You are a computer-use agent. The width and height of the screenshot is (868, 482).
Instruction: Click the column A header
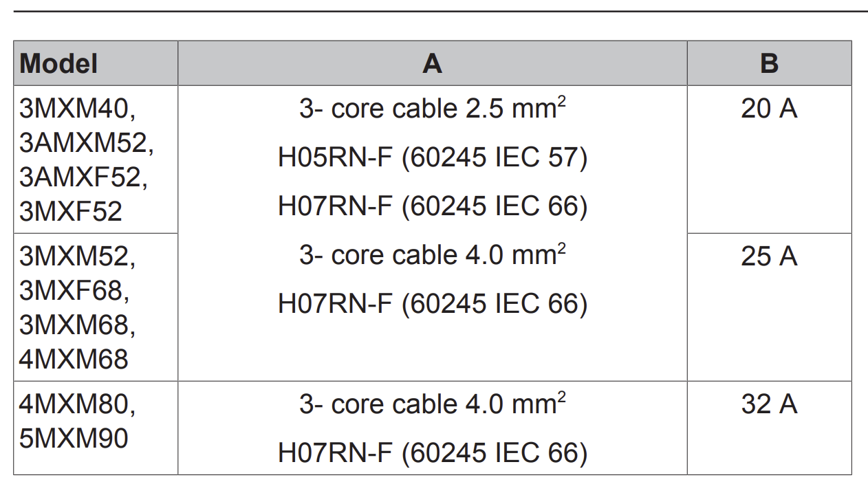[x=432, y=63]
